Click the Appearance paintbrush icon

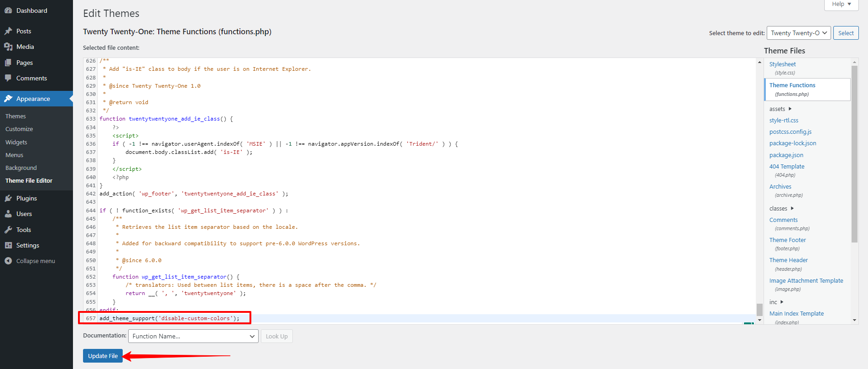pyautogui.click(x=8, y=99)
